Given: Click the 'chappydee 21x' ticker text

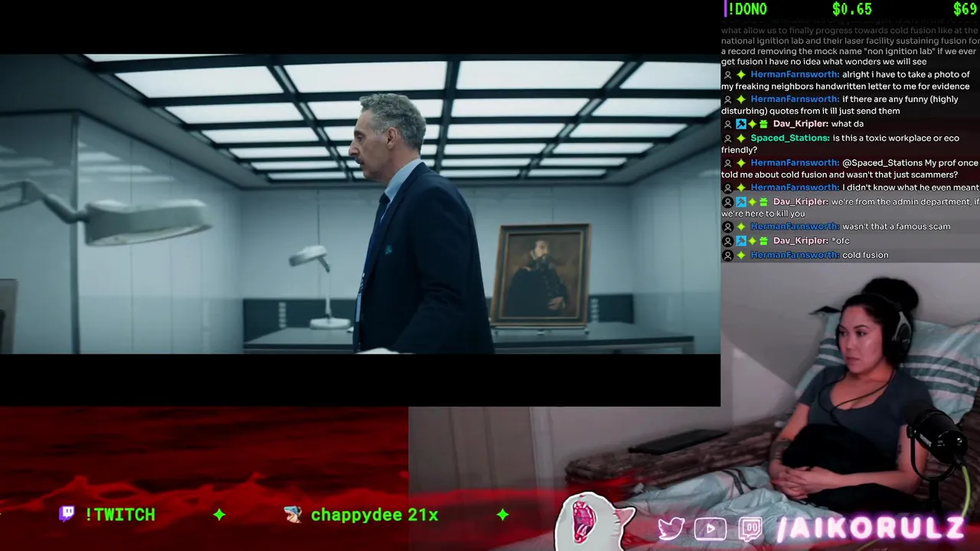Looking at the screenshot, I should pos(374,515).
